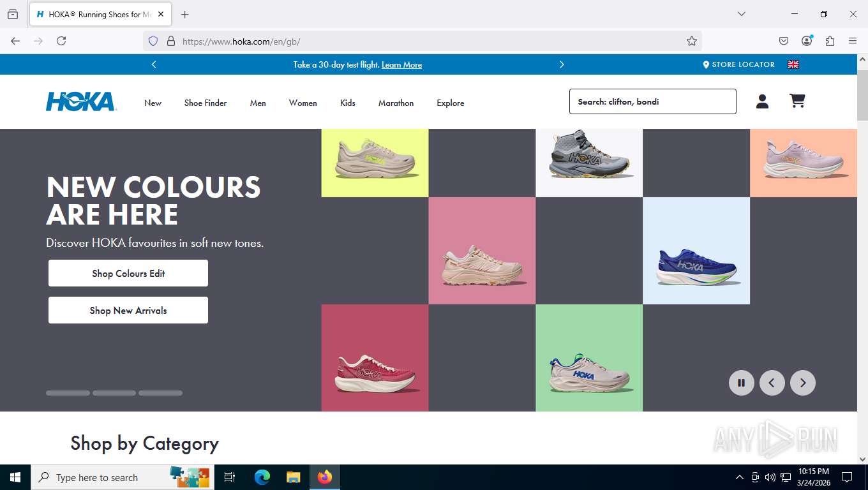Viewport: 868px width, 490px height.
Task: Open the Save to Pocket icon
Action: pyautogui.click(x=784, y=41)
